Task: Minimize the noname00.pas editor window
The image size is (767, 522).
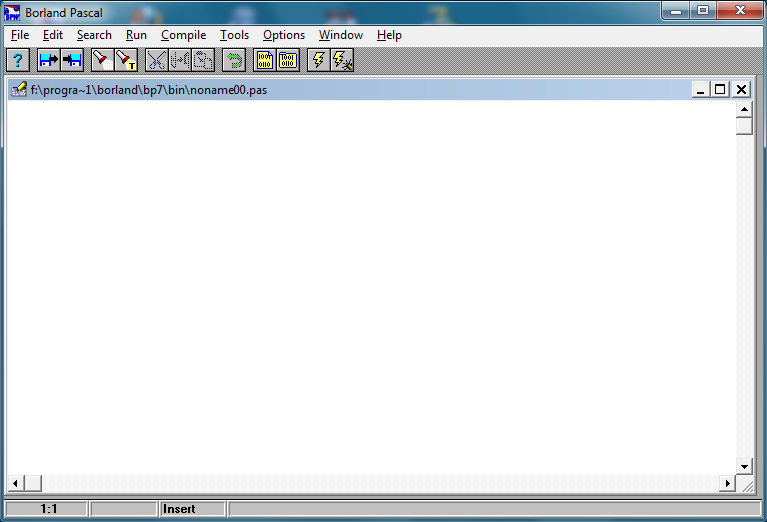Action: pyautogui.click(x=701, y=90)
